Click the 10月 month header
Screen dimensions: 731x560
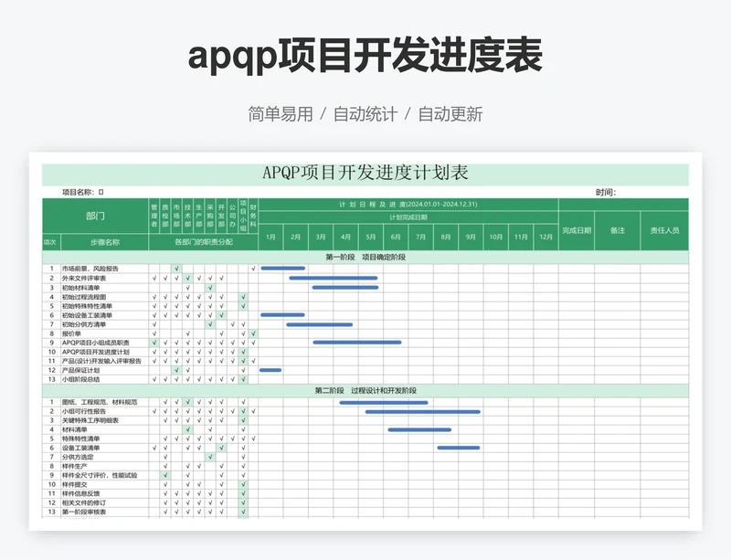point(495,237)
